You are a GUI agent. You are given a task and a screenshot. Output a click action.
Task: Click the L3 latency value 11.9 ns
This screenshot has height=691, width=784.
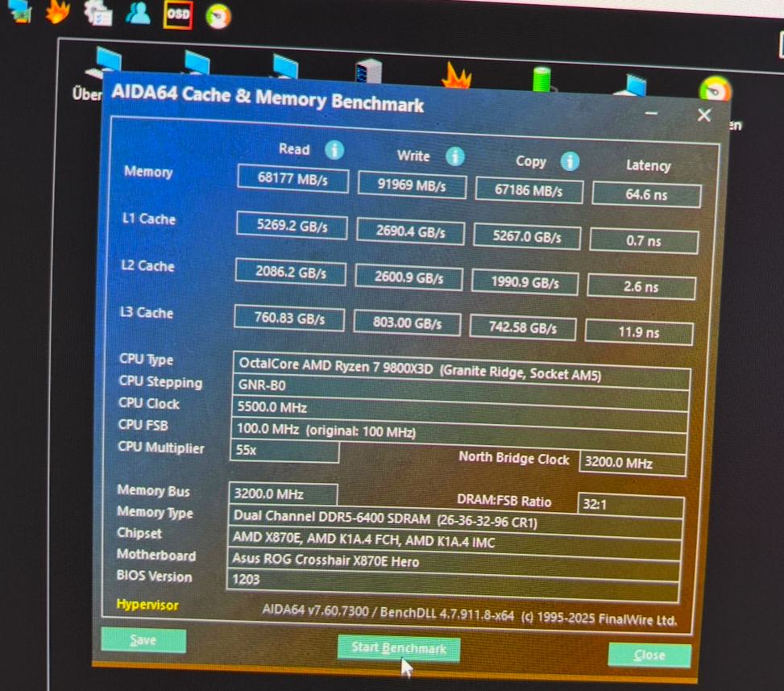(639, 332)
